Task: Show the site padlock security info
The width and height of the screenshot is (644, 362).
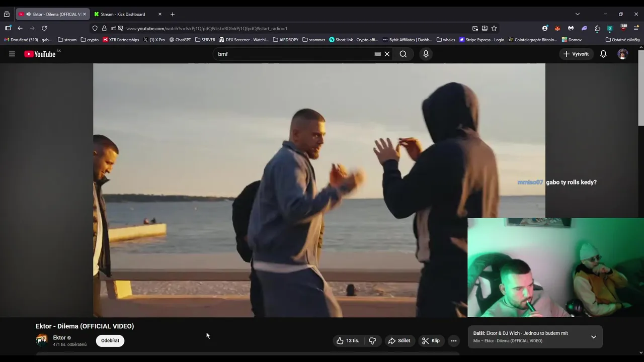Action: (104, 28)
